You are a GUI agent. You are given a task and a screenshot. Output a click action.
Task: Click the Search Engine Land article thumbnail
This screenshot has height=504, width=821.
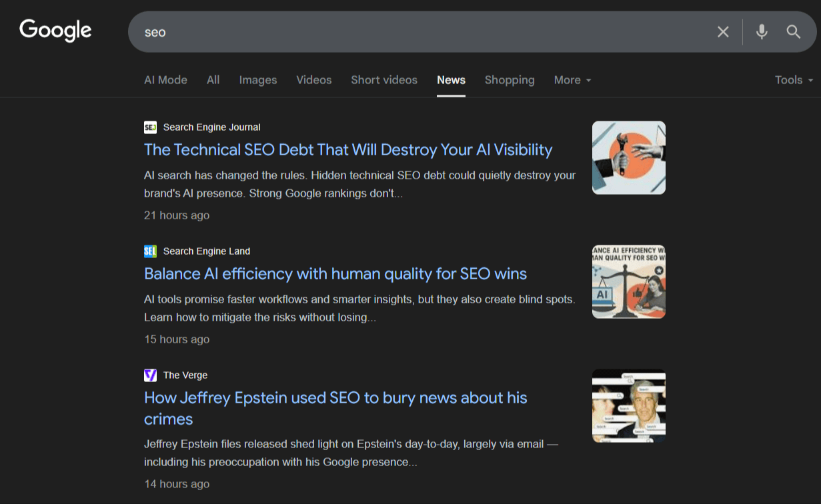[x=628, y=281]
